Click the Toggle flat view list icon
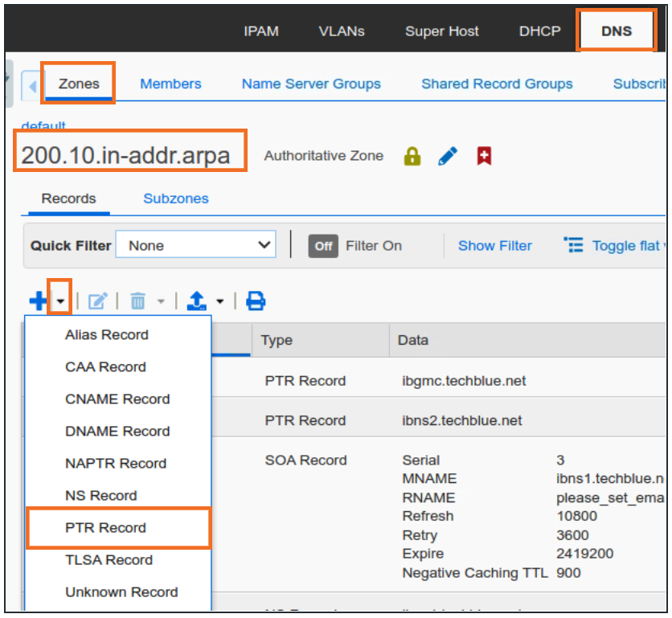This screenshot has width=672, height=618. (x=573, y=246)
